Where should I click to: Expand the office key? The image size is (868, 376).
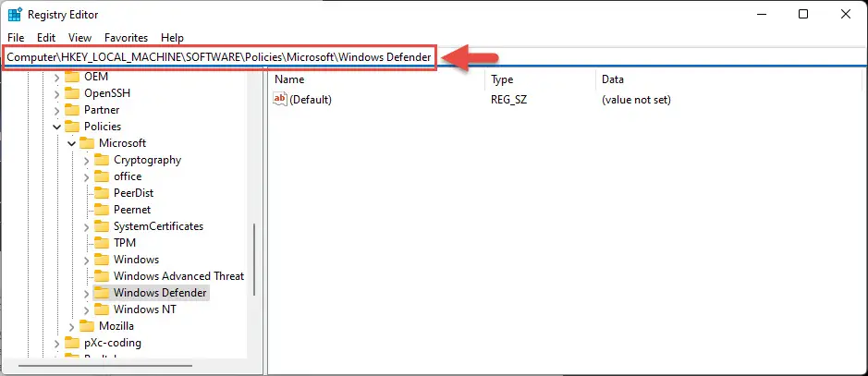pos(86,176)
